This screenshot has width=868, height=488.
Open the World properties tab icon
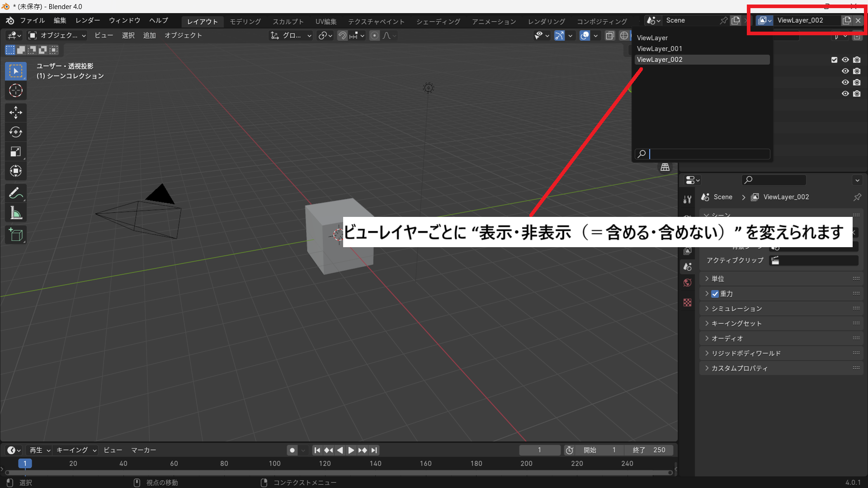[688, 283]
